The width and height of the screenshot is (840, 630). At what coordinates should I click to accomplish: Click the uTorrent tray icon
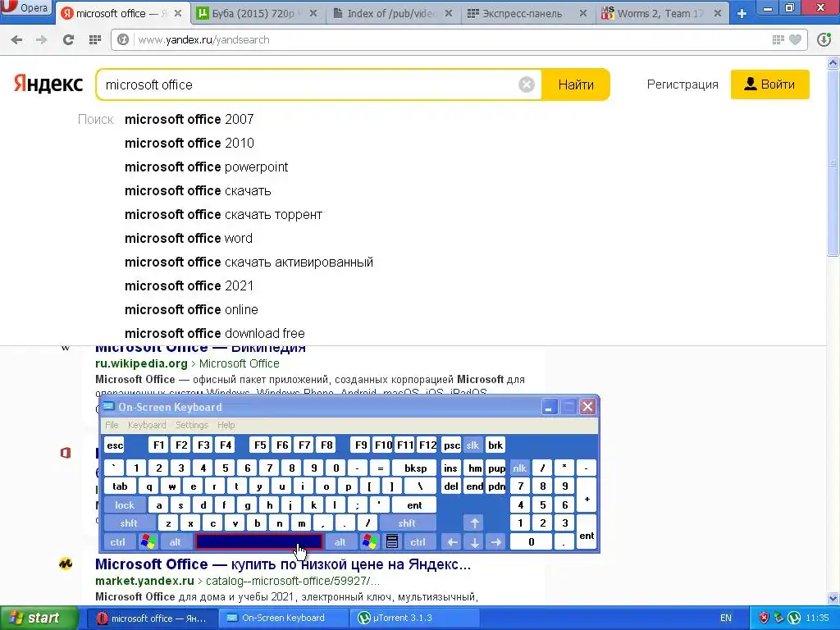(x=794, y=618)
